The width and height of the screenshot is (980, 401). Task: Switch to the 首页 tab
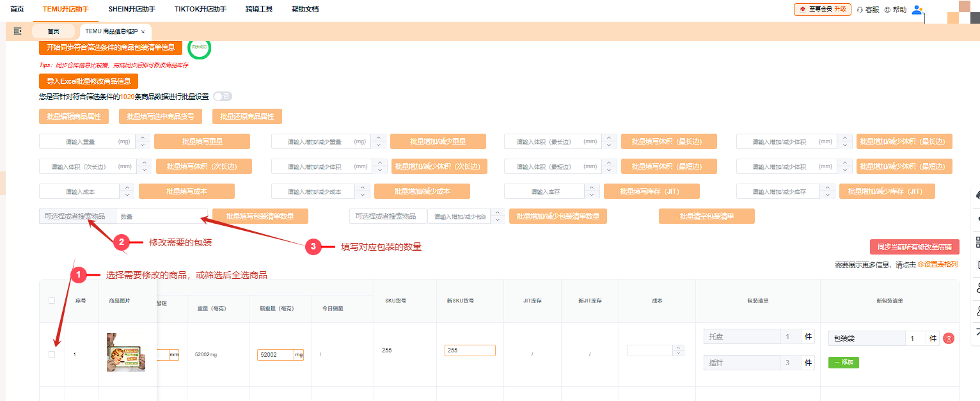(53, 30)
